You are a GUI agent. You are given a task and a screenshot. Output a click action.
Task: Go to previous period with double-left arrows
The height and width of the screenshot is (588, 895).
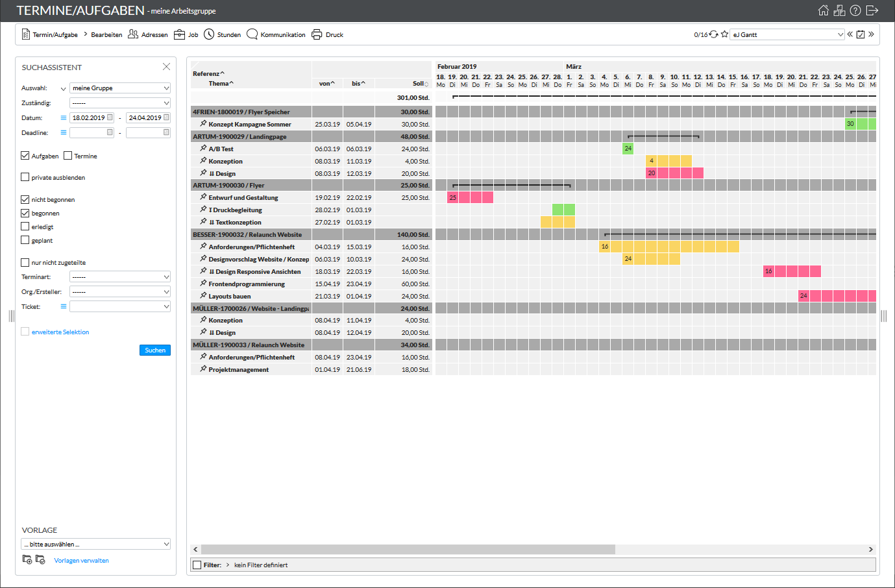pos(850,34)
